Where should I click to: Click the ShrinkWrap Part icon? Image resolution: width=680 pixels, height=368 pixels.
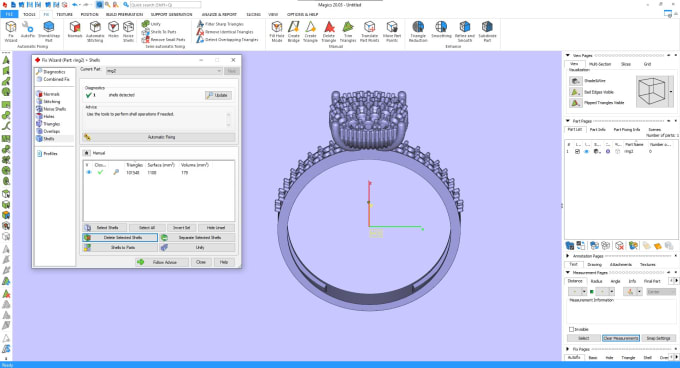pos(49,31)
